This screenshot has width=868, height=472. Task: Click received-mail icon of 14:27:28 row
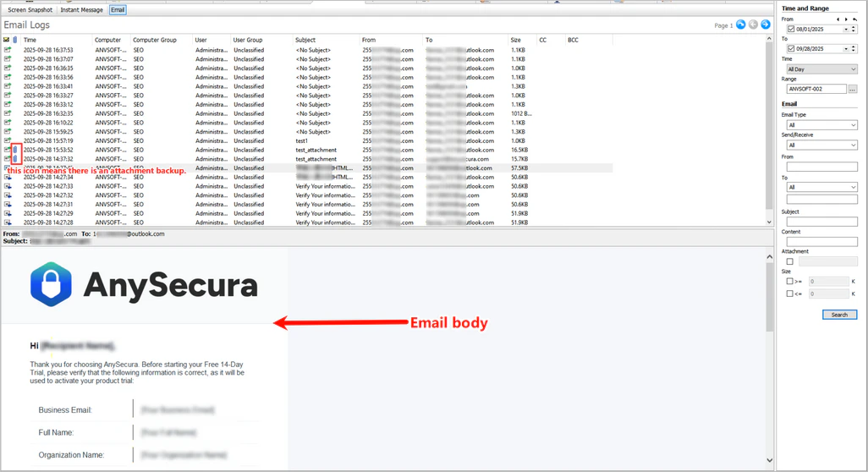click(x=8, y=222)
